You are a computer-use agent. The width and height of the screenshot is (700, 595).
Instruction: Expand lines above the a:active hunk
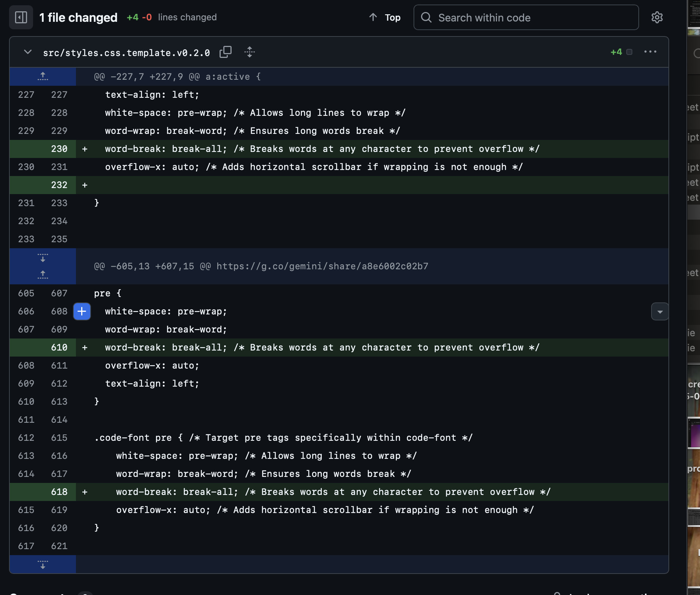[43, 77]
